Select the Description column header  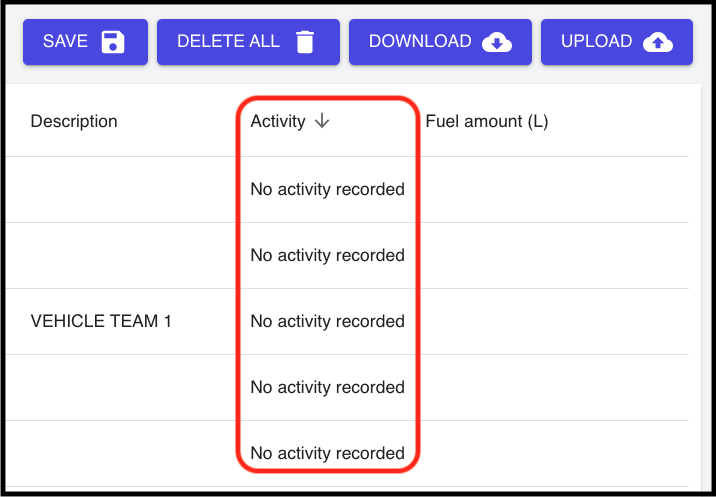click(74, 121)
